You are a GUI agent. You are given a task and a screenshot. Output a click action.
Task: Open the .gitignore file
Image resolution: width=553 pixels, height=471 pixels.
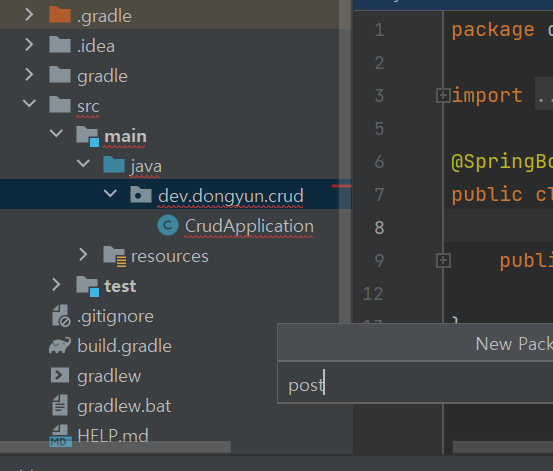(x=115, y=316)
